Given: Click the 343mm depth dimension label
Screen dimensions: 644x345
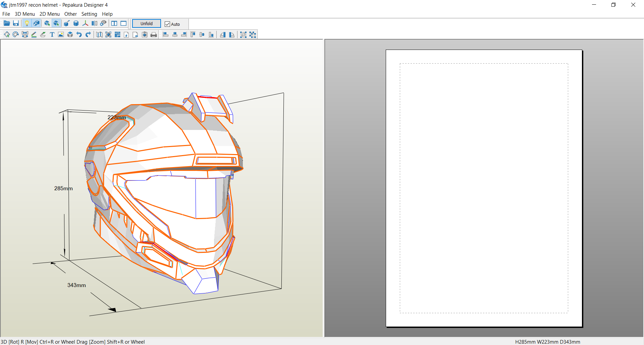Looking at the screenshot, I should point(76,285).
